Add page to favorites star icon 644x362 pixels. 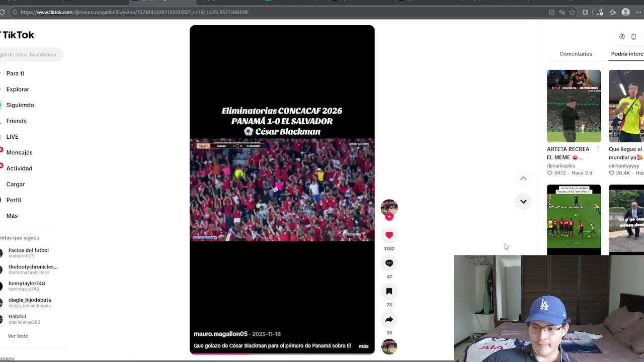(572, 12)
